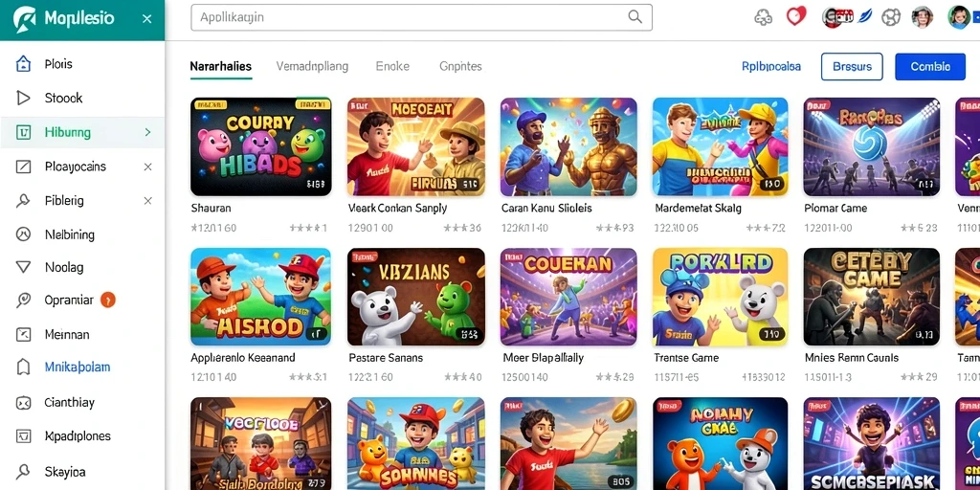Click the Rplbinoalsa link

coord(771,66)
